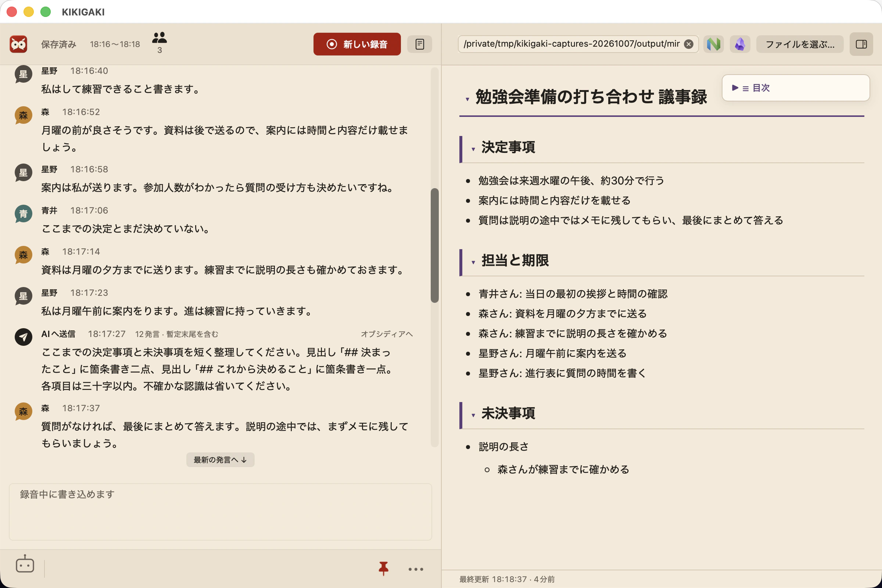
Task: Collapse the 未決事項 section
Action: pos(473,416)
